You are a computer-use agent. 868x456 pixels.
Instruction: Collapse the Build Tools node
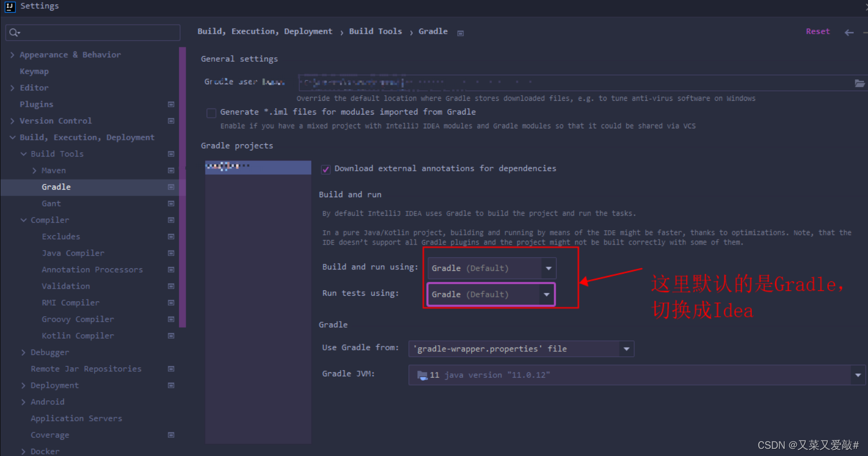(23, 154)
